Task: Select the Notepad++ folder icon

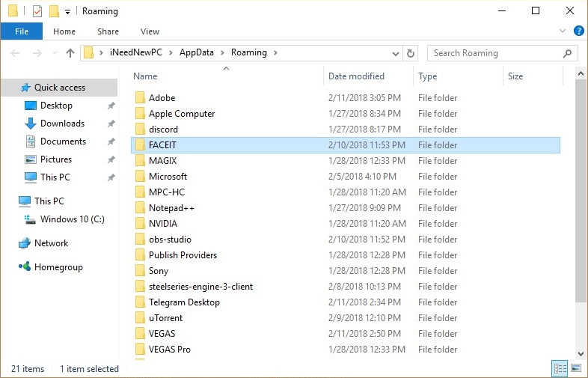Action: coord(140,208)
